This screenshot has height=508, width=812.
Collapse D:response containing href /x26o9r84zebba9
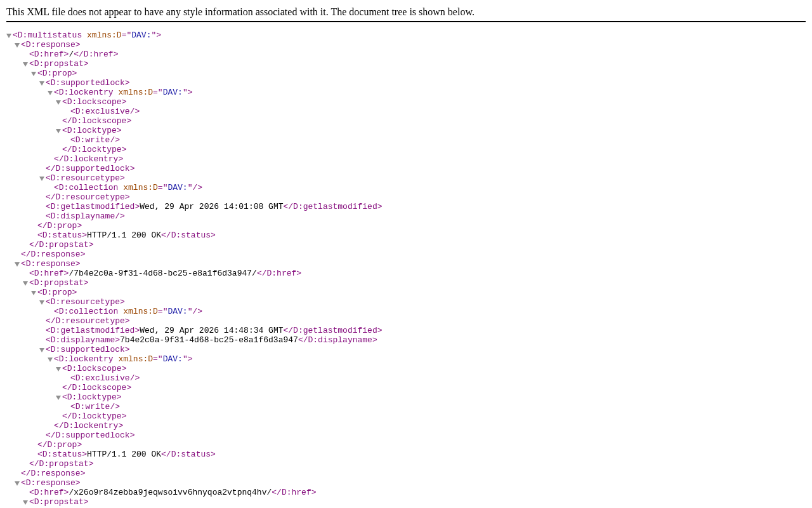point(17,484)
